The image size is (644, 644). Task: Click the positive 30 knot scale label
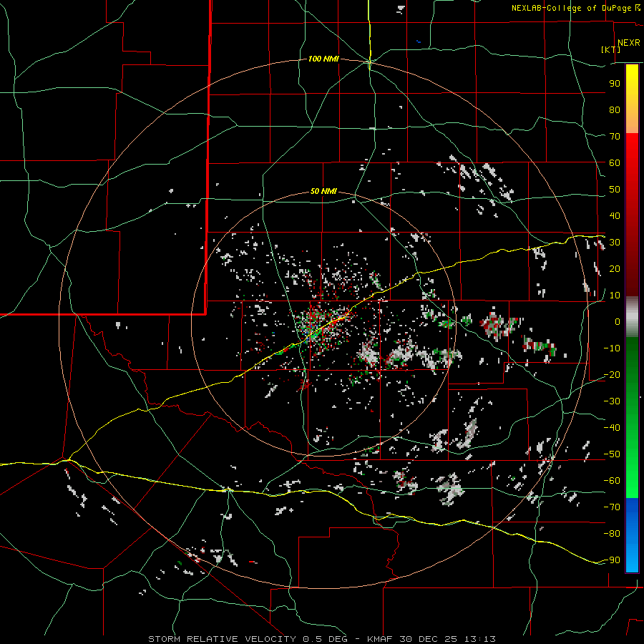(x=615, y=243)
